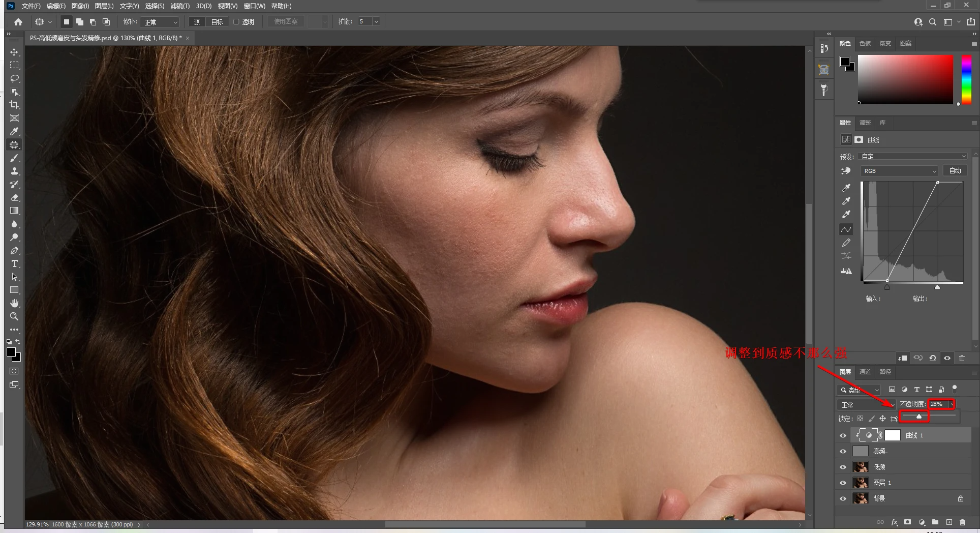
Task: Select the Hand tool
Action: pyautogui.click(x=14, y=303)
